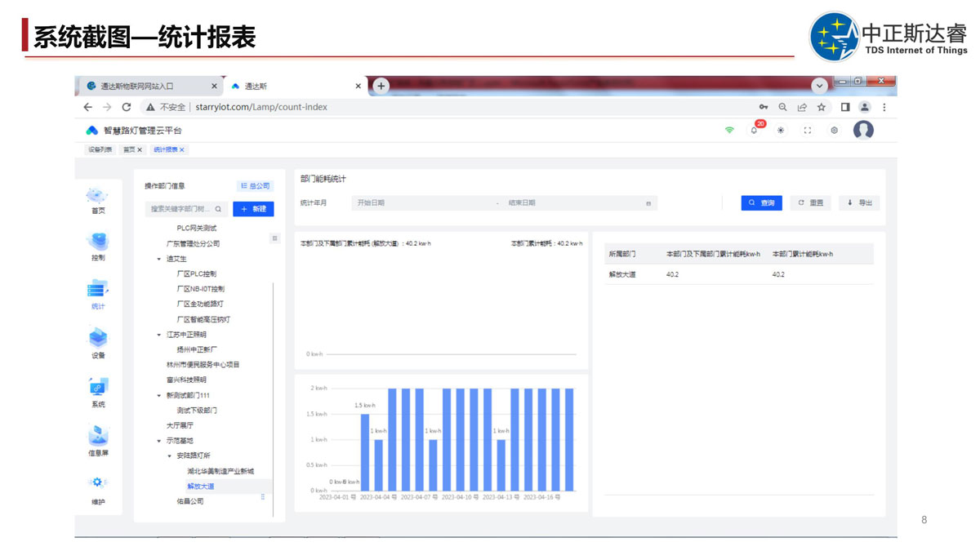The image size is (980, 551).
Task: Collapse the 迪艾生 tree node
Action: 159,259
